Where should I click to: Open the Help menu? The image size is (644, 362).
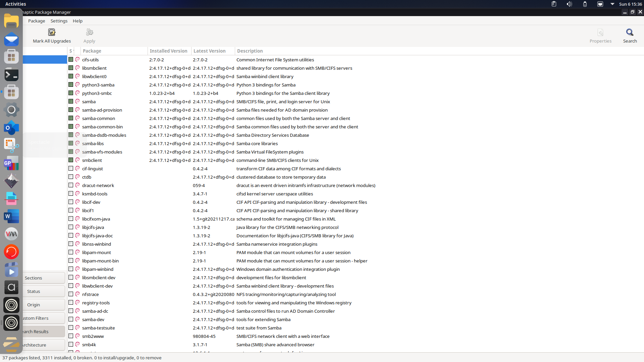coord(77,21)
